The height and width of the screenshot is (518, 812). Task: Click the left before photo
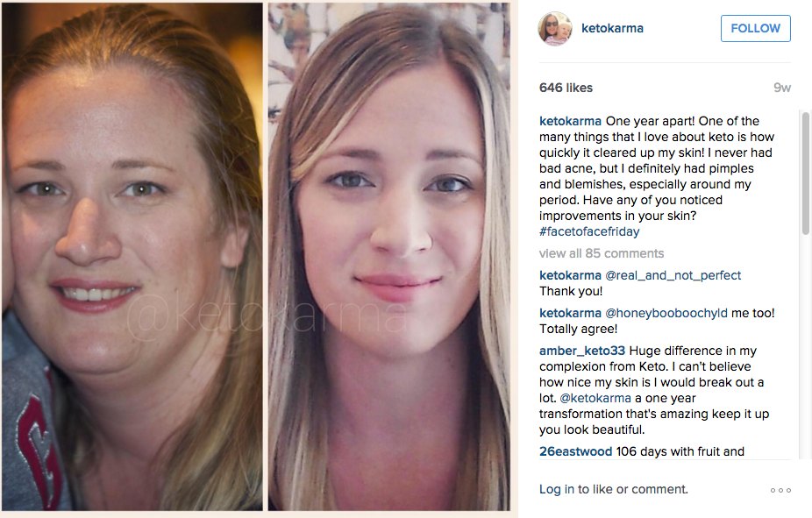click(x=132, y=257)
